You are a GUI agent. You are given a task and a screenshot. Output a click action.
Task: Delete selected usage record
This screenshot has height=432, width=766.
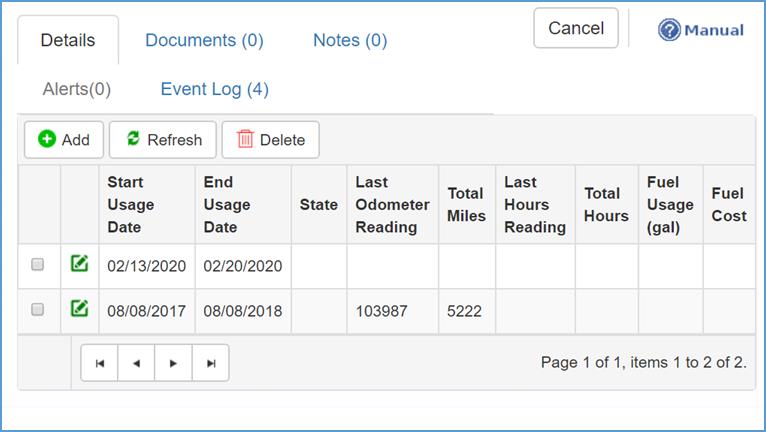(x=270, y=140)
